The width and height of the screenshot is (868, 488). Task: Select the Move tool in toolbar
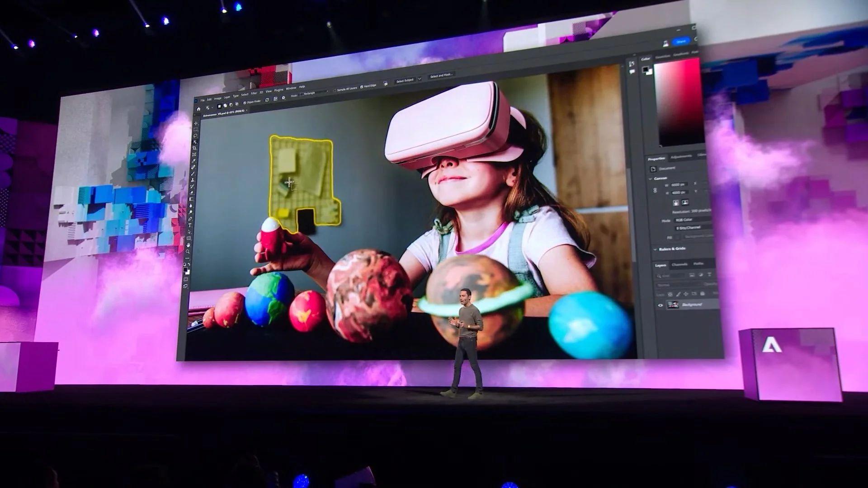(196, 123)
